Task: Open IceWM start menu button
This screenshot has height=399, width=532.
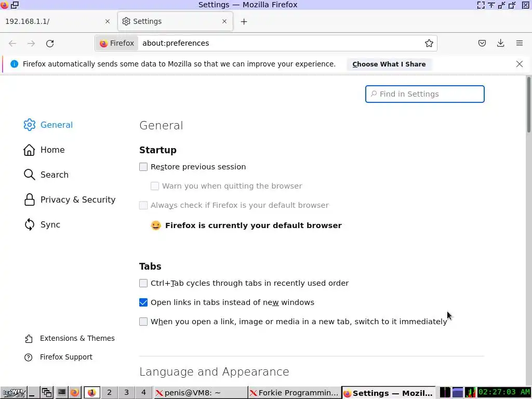Action: tap(14, 393)
